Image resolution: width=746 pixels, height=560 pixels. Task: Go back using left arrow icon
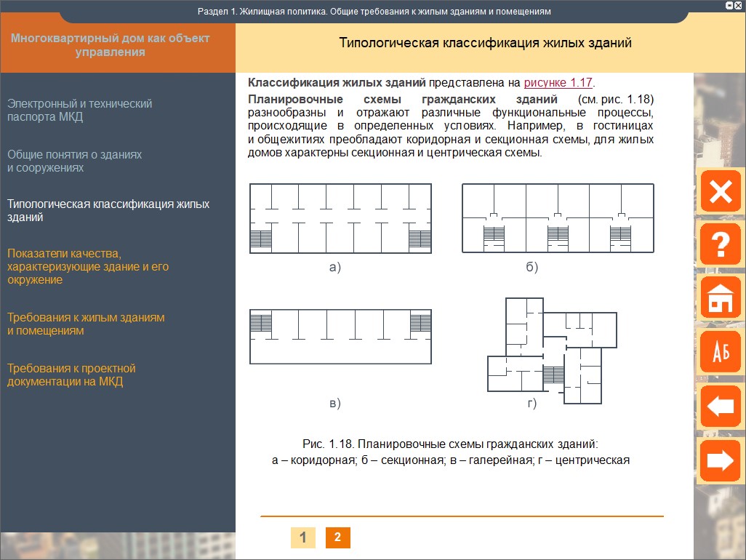720,406
